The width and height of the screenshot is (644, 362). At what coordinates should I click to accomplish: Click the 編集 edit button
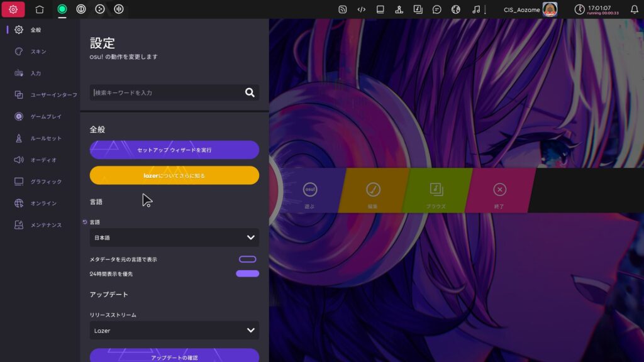(374, 190)
